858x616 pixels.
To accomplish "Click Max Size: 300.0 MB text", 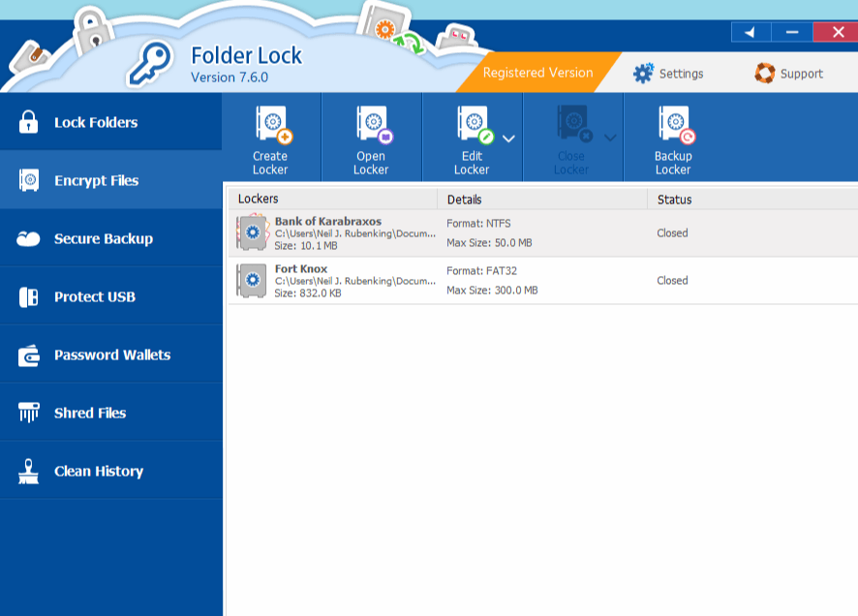I will [x=492, y=290].
